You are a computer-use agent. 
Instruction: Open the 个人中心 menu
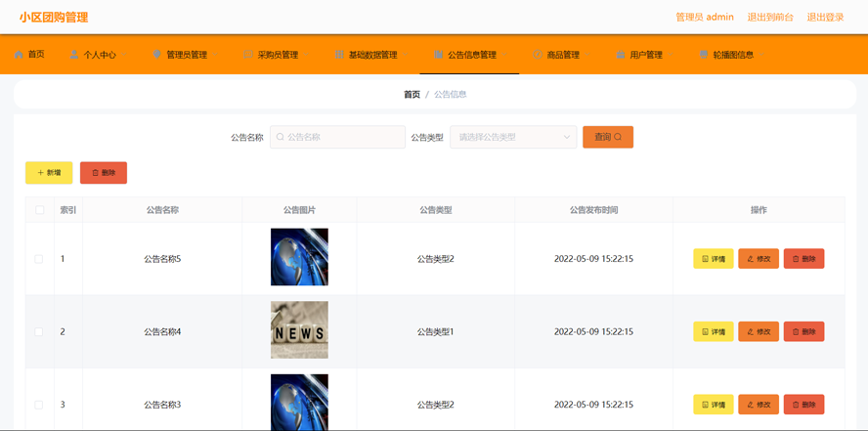(x=99, y=54)
